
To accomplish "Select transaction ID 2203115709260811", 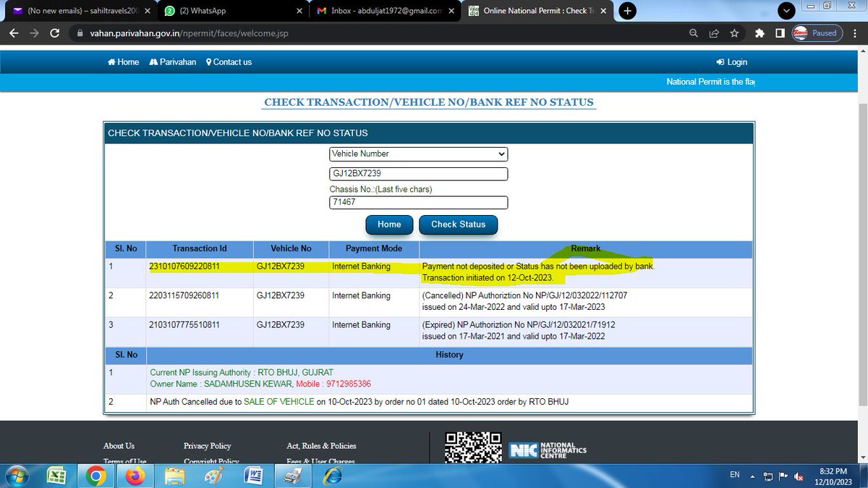I will [x=184, y=295].
